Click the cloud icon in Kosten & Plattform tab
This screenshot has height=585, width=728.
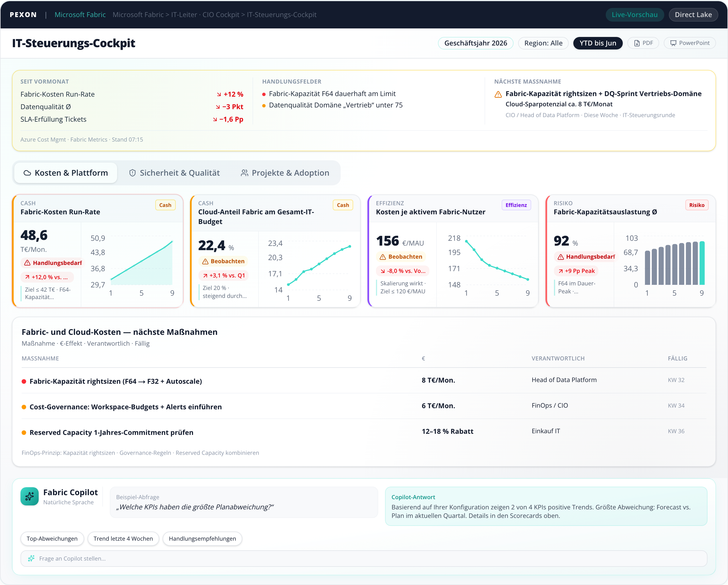(x=27, y=173)
